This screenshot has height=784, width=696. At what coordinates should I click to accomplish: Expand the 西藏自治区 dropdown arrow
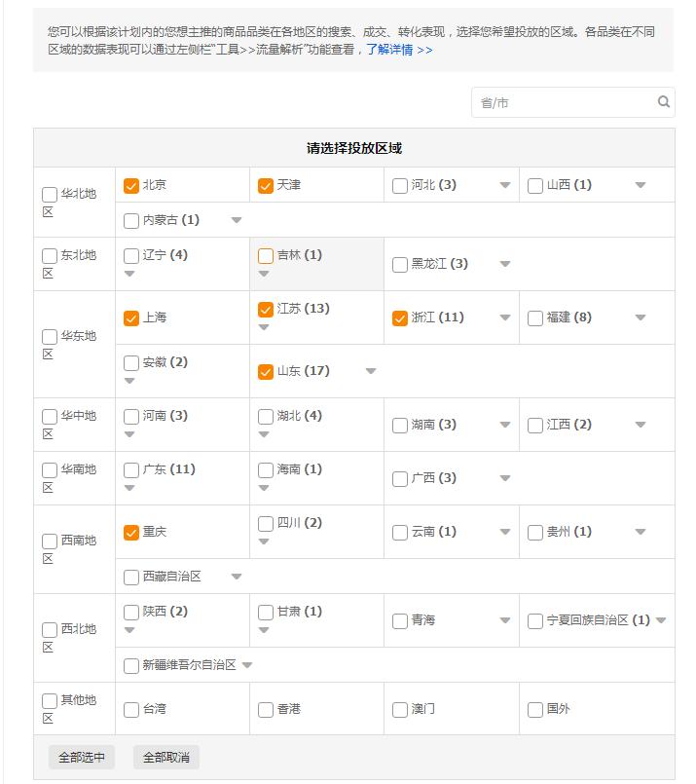[x=237, y=577]
